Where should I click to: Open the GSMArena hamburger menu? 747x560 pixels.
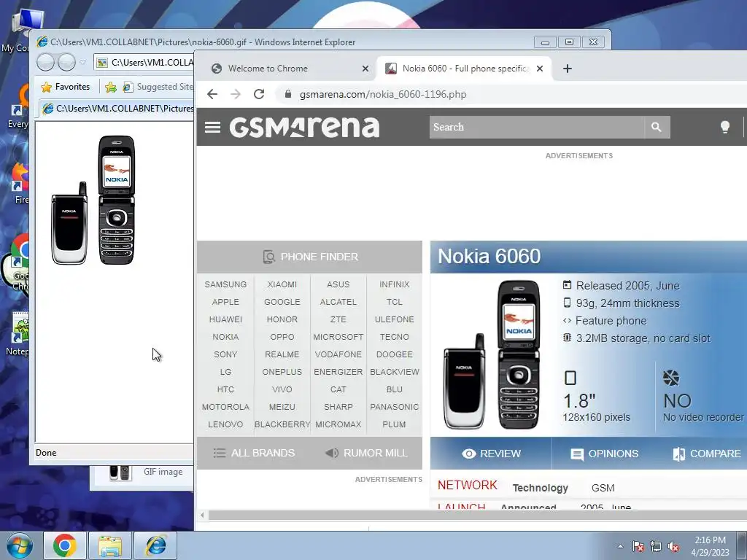coord(212,127)
